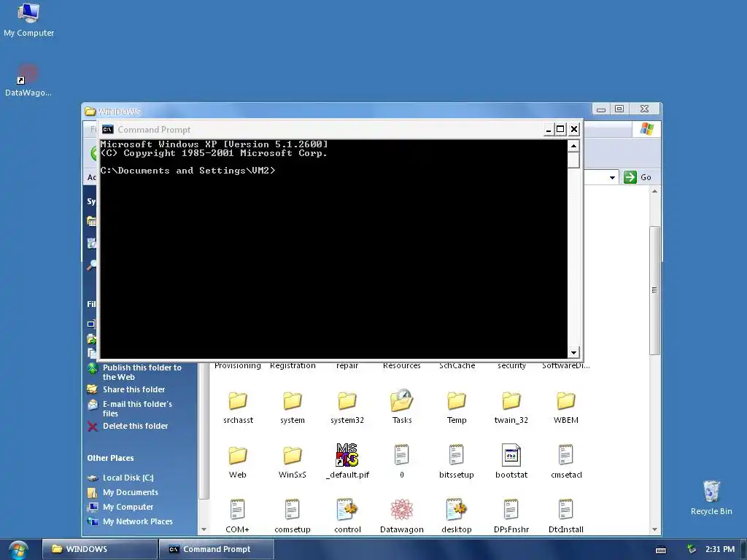Switch to WINDOWS taskbar button
The image size is (747, 560).
click(99, 549)
